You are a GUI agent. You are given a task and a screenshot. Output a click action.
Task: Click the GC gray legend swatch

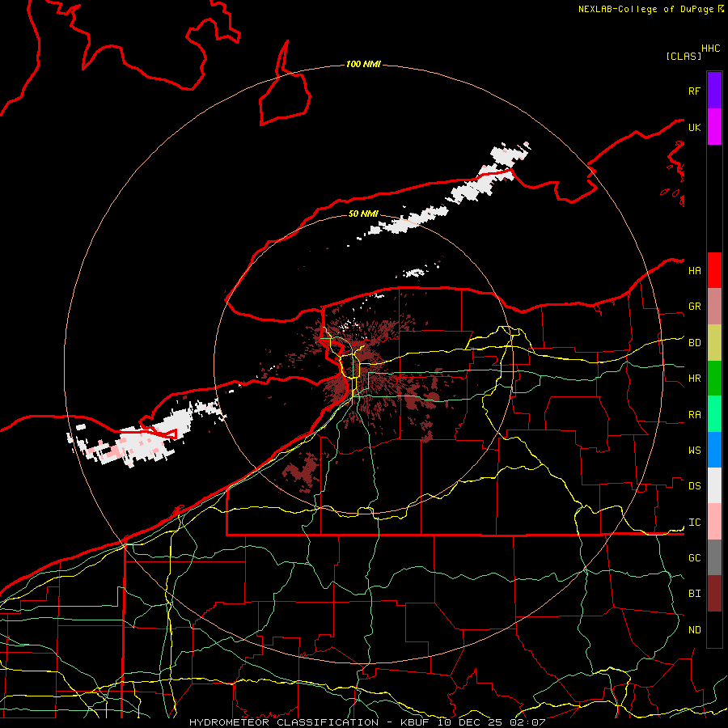point(714,557)
